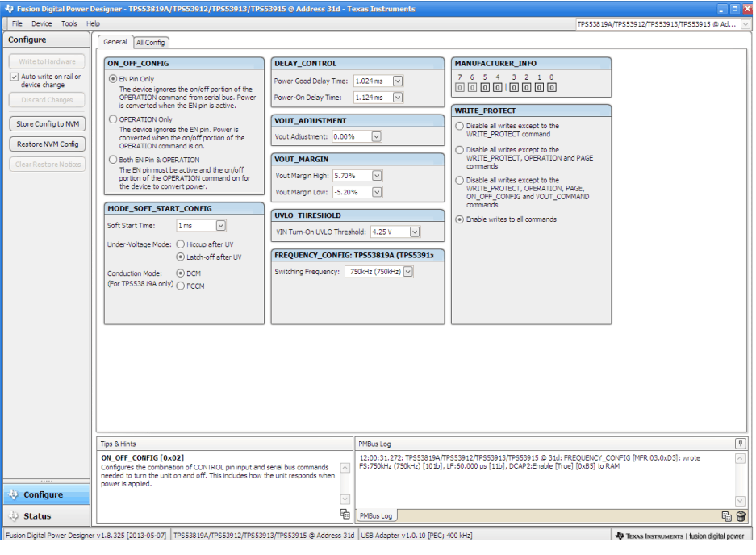756x555 pixels.
Task: Click Store Config to NVM
Action: [46, 124]
